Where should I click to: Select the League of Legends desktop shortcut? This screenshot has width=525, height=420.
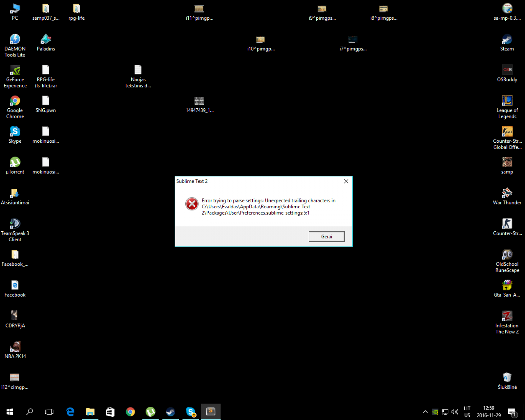tap(507, 107)
